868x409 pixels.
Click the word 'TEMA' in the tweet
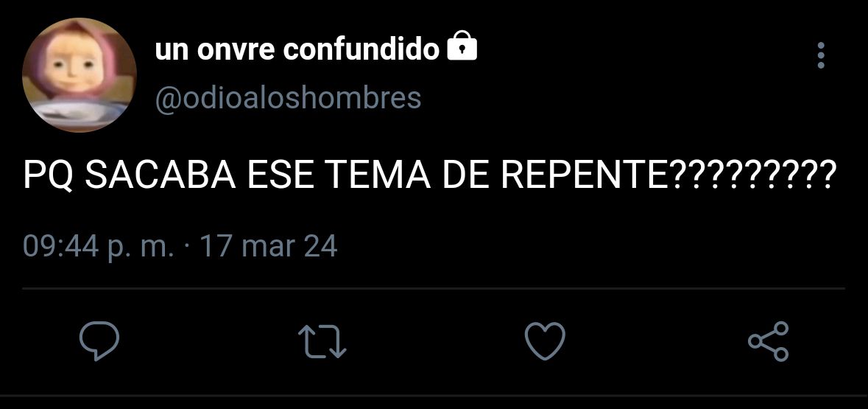click(x=378, y=175)
